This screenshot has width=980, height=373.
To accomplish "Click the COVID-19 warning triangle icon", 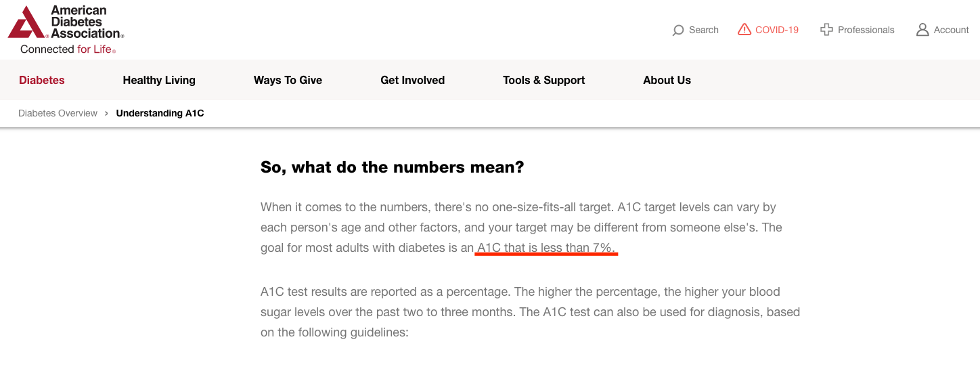I will pos(744,30).
